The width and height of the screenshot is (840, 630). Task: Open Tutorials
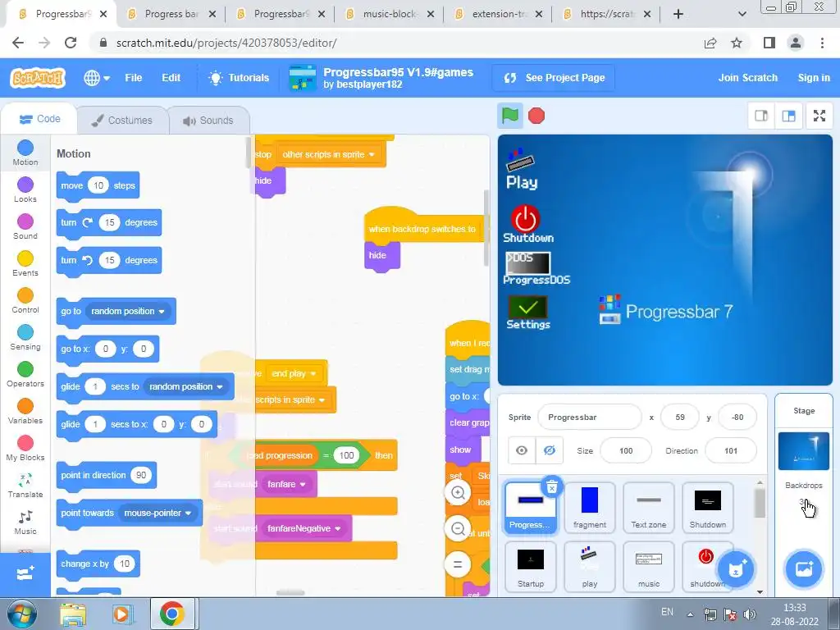[239, 78]
